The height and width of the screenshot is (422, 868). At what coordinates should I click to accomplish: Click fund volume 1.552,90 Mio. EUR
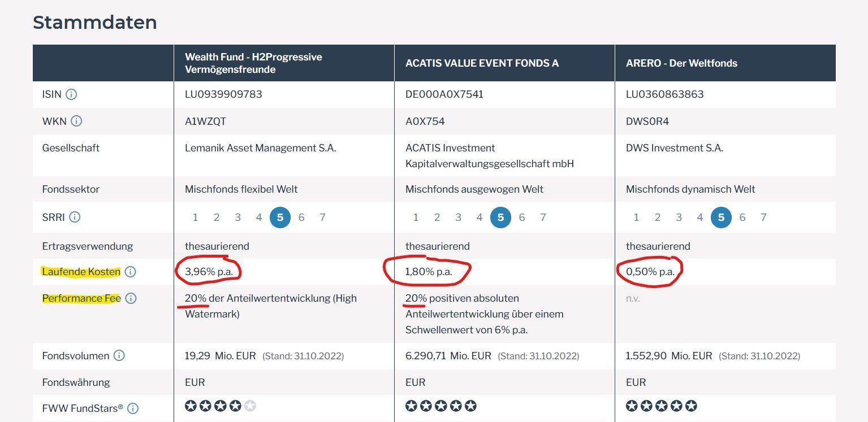669,356
